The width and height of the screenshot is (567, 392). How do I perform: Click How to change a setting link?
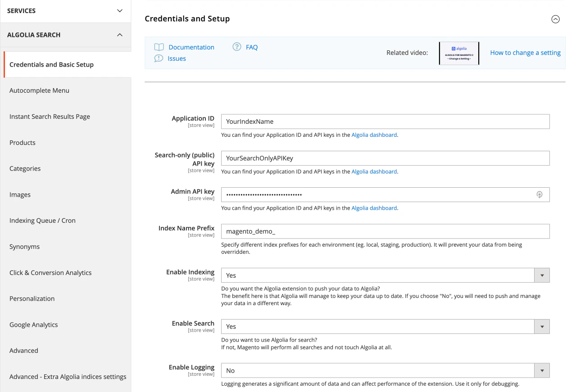(x=525, y=53)
